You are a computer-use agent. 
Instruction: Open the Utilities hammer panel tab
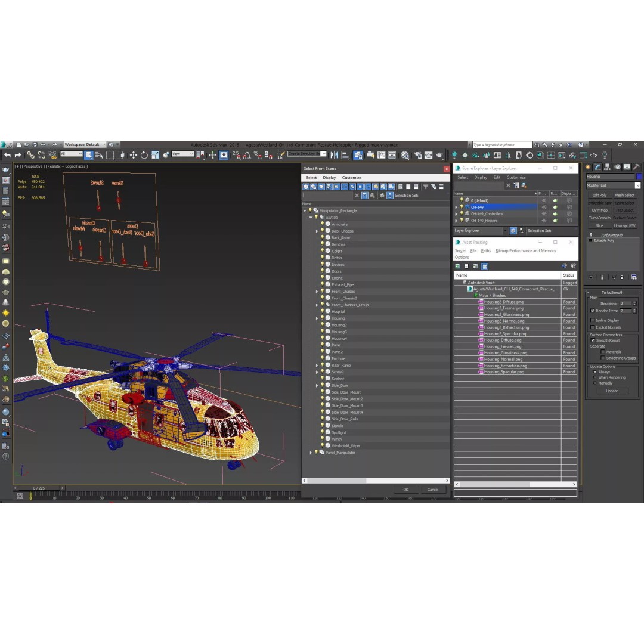[x=636, y=167]
